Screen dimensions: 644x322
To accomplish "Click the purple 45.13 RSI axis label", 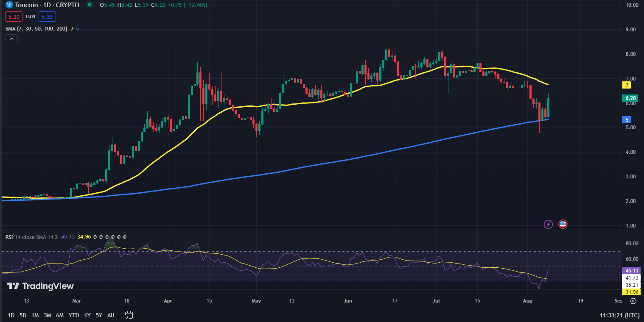I will 630,270.
